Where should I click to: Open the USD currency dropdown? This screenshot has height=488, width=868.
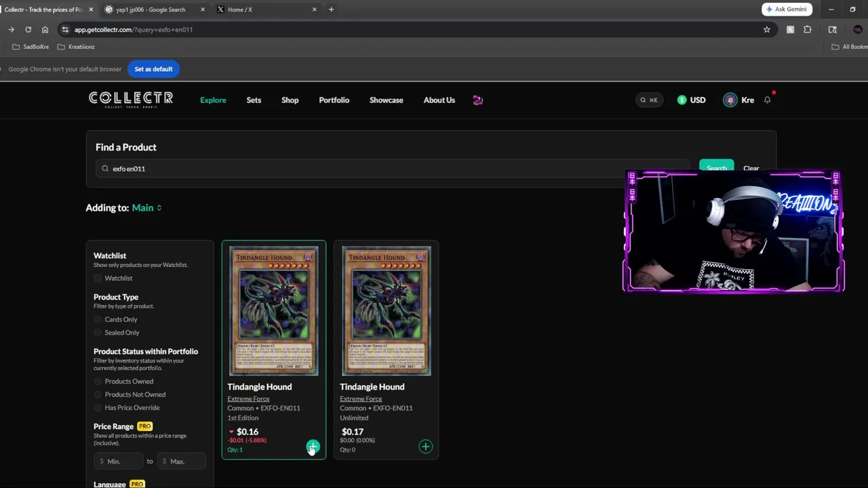692,100
